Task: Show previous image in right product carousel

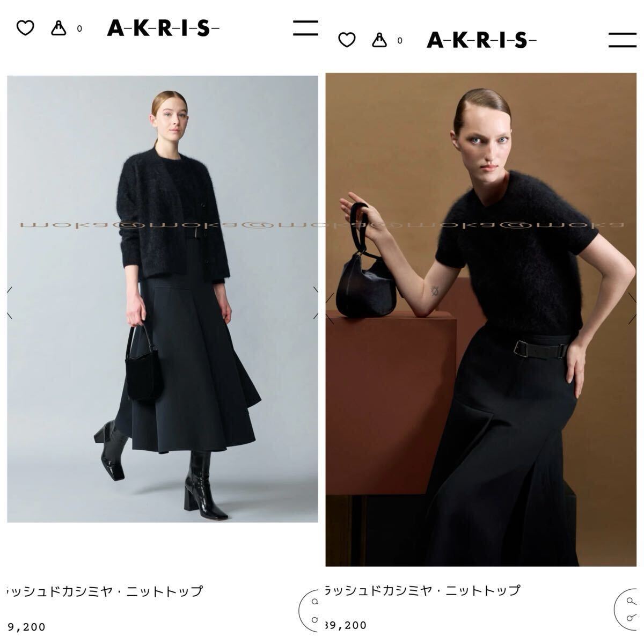Action: [x=330, y=309]
